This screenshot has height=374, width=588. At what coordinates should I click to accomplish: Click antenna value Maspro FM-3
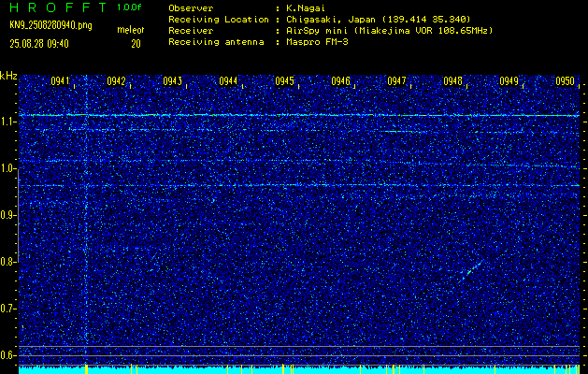click(x=317, y=42)
